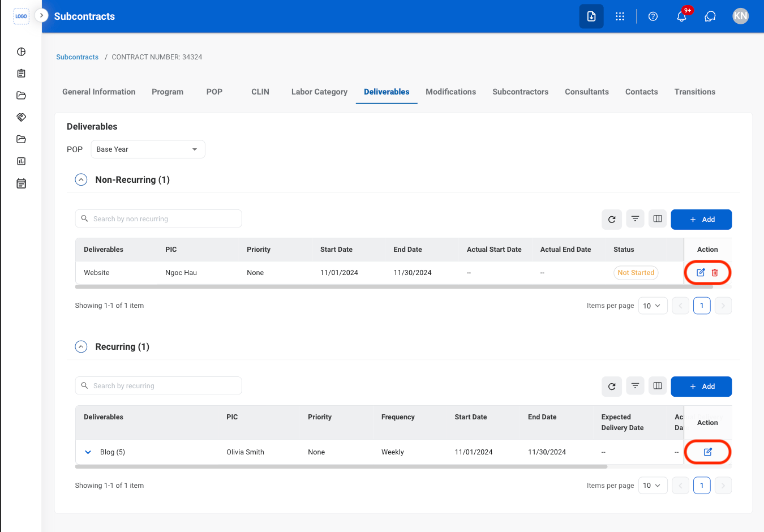This screenshot has height=532, width=764.
Task: Change items per page for recurring table
Action: coord(653,486)
